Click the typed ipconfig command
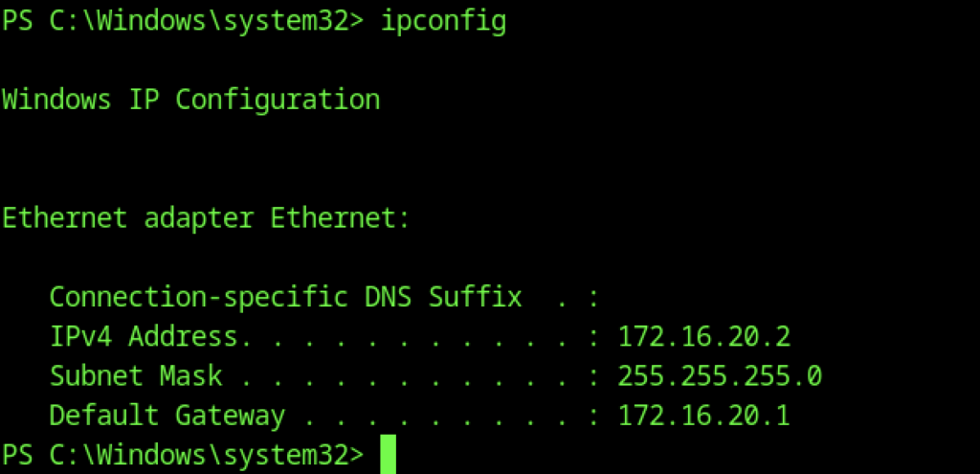980x474 pixels. pyautogui.click(x=442, y=21)
